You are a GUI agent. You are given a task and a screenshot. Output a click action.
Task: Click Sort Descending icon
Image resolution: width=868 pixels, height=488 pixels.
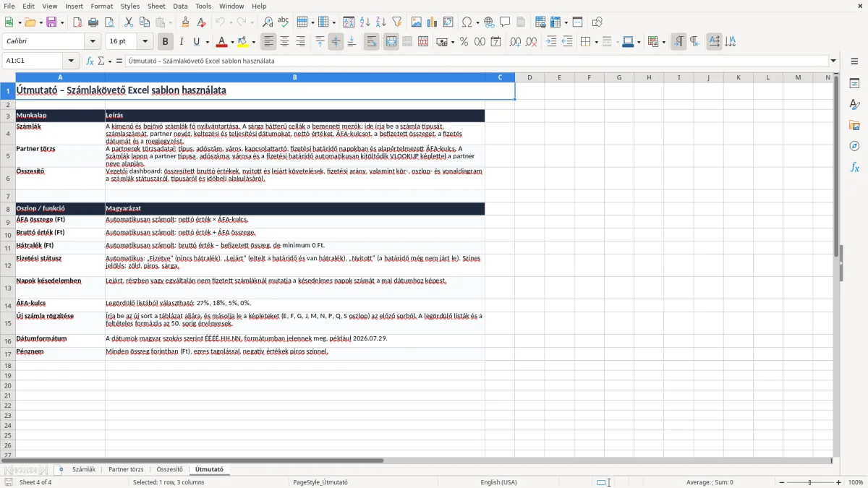(380, 22)
